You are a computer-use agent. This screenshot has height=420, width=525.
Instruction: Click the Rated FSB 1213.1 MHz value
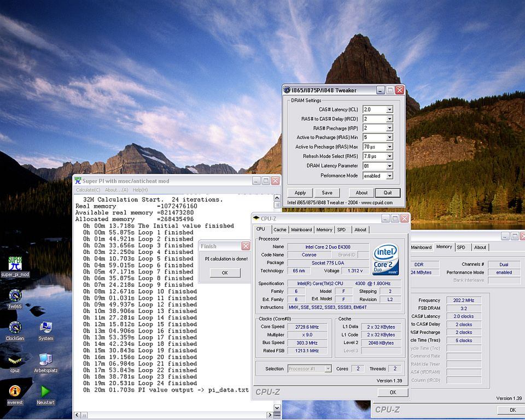click(x=307, y=351)
